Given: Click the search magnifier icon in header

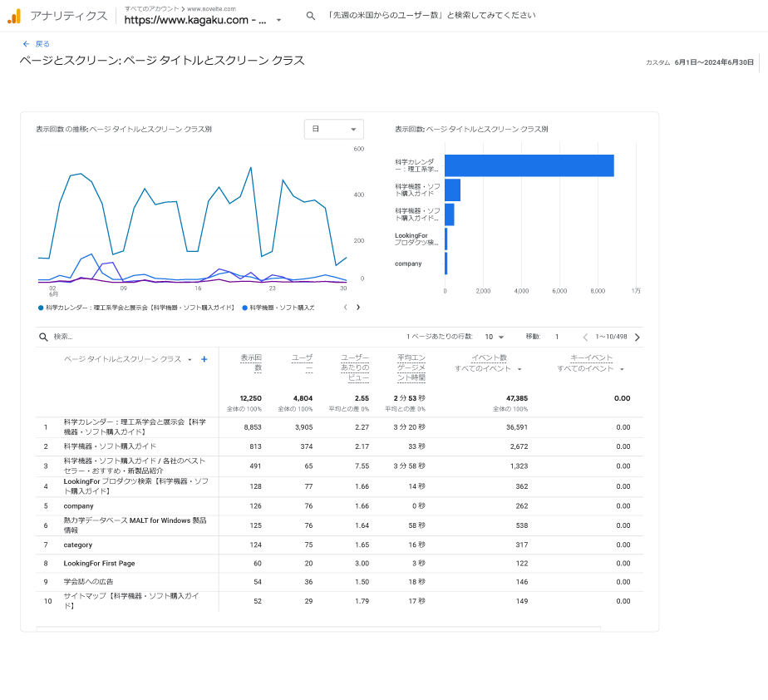Looking at the screenshot, I should click(311, 16).
